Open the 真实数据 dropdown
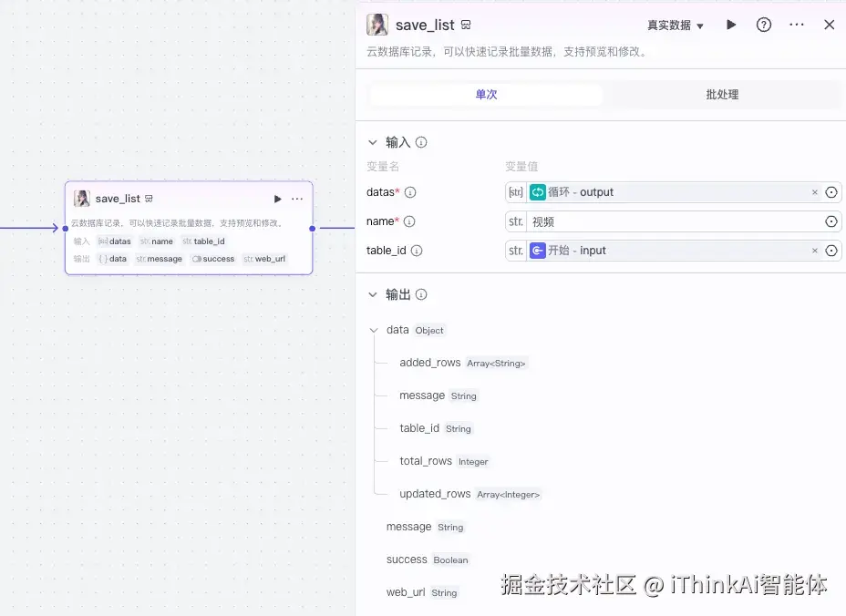Viewport: 846px width, 616px height. pyautogui.click(x=673, y=25)
